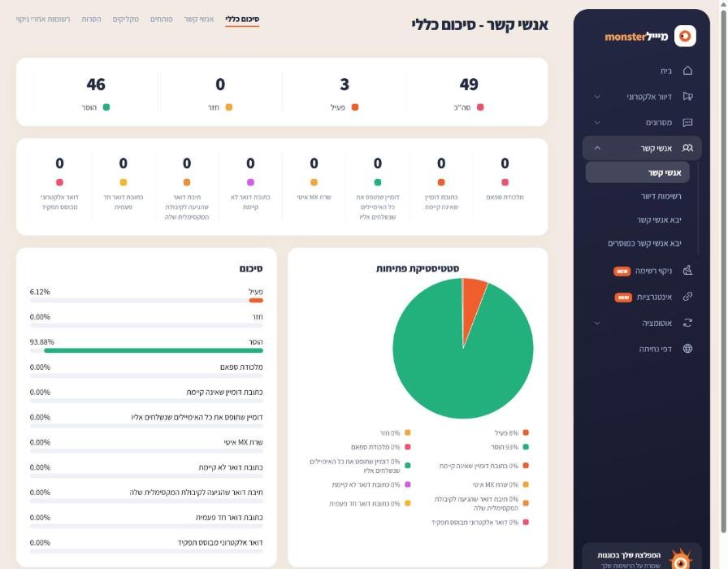Image resolution: width=728 pixels, height=569 pixels.
Task: Click the NEW badge beside ניקוי רשימה
Action: click(622, 271)
